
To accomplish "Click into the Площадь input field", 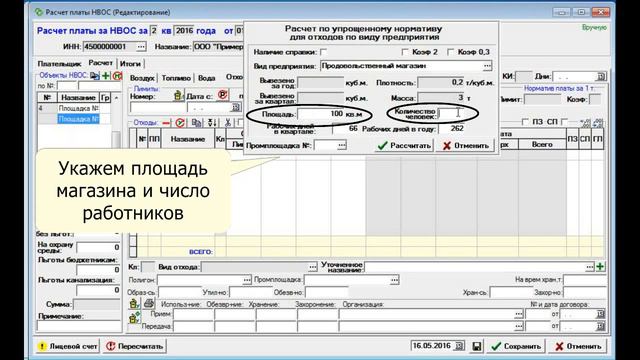I will [x=321, y=113].
